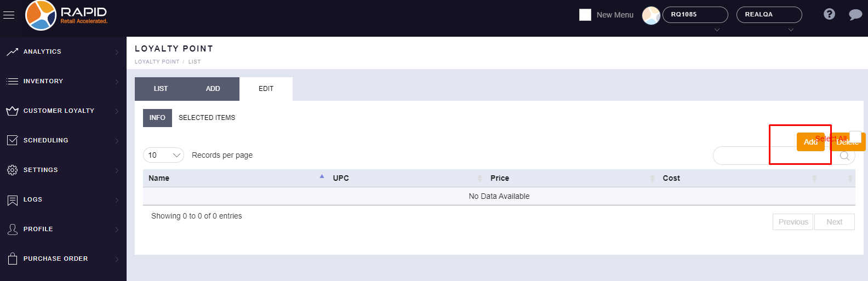Open Customer Loyalty crown icon

pyautogui.click(x=12, y=111)
